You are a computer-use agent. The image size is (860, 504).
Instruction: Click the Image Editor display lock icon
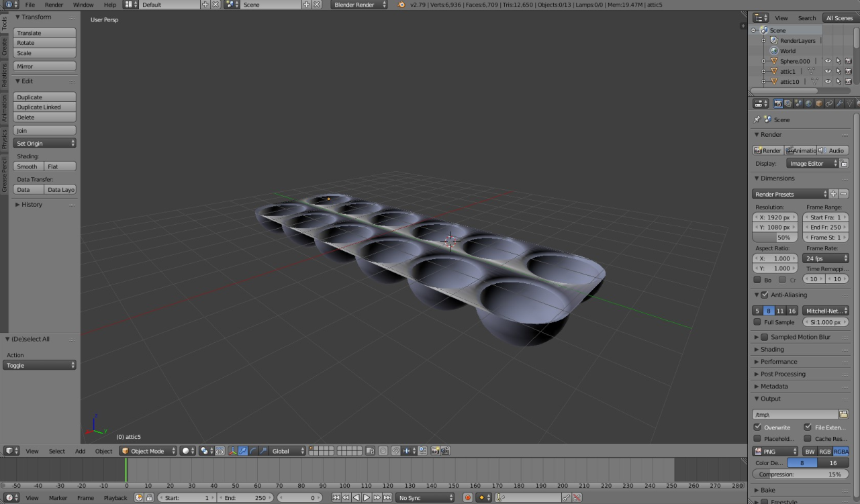pyautogui.click(x=845, y=164)
